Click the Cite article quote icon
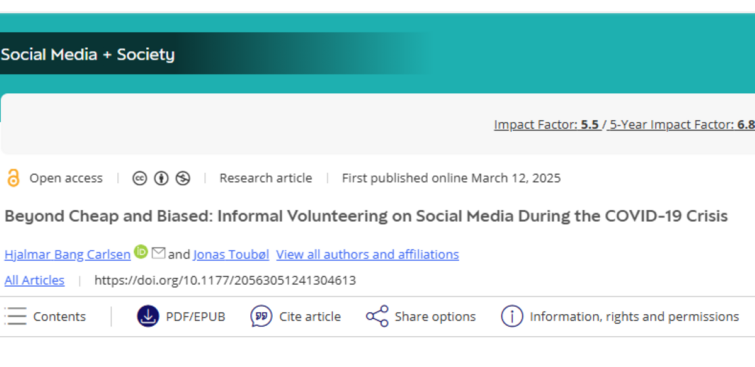755x367 pixels. click(261, 316)
